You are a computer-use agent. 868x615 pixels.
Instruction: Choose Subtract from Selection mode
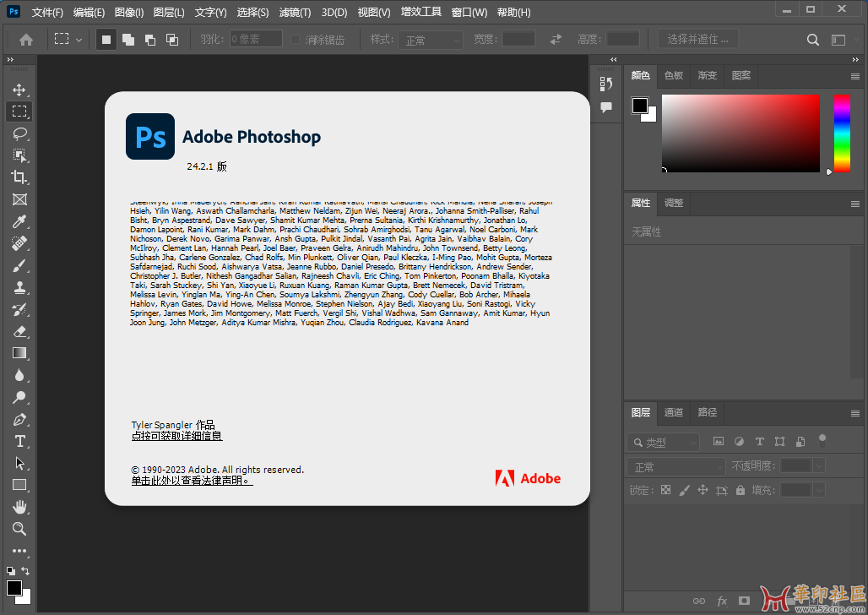(150, 40)
